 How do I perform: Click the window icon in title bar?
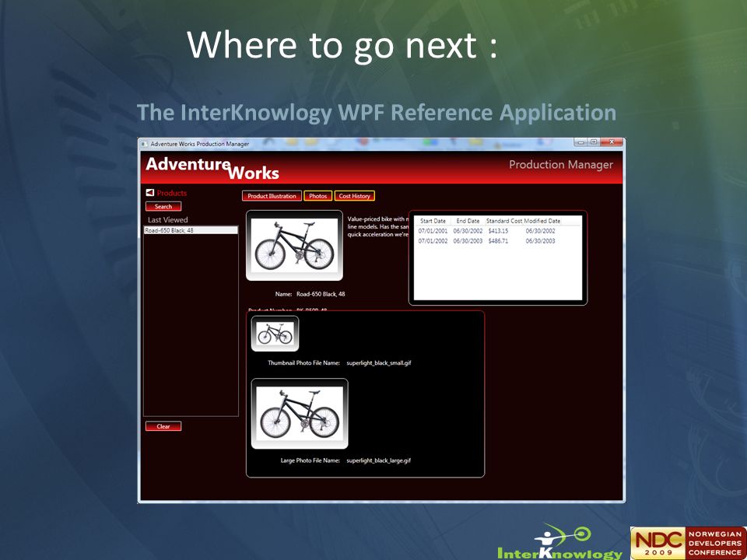click(145, 144)
